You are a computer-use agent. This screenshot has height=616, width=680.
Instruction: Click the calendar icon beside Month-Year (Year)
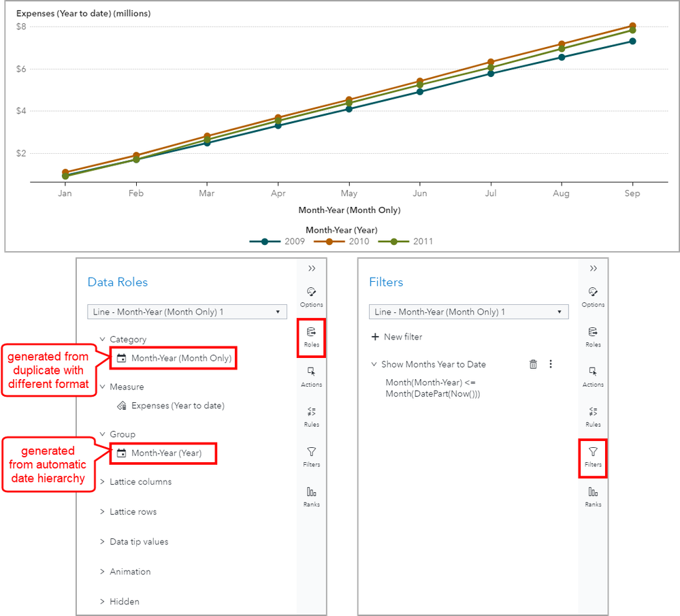pos(121,453)
